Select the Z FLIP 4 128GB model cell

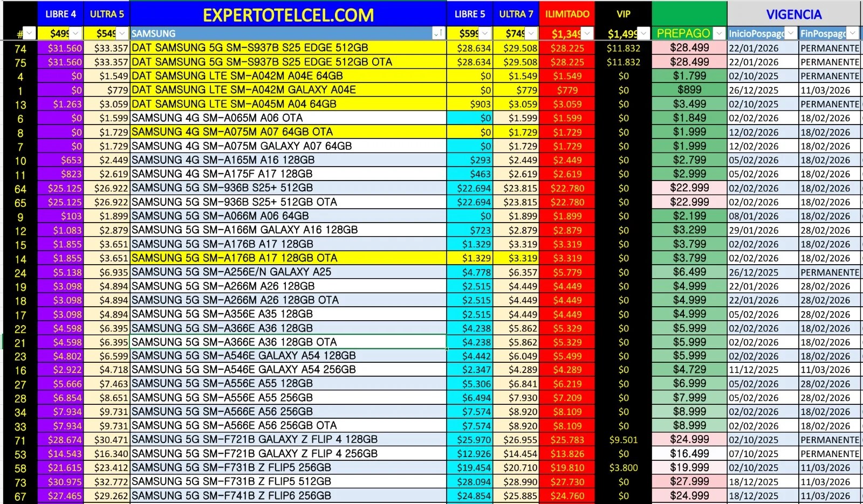point(289,440)
